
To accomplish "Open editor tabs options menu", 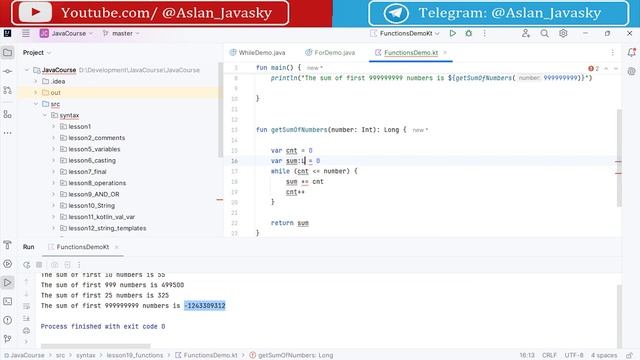I will click(613, 52).
